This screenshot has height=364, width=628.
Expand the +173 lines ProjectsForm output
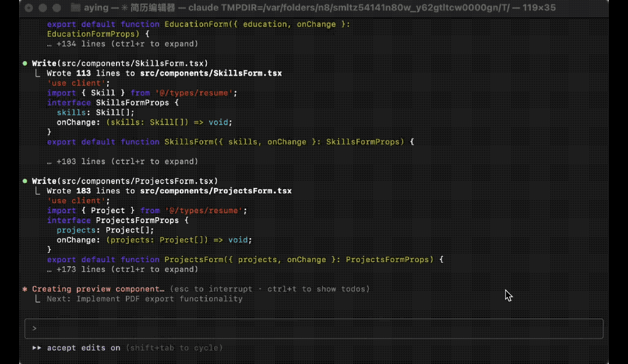[122, 269]
